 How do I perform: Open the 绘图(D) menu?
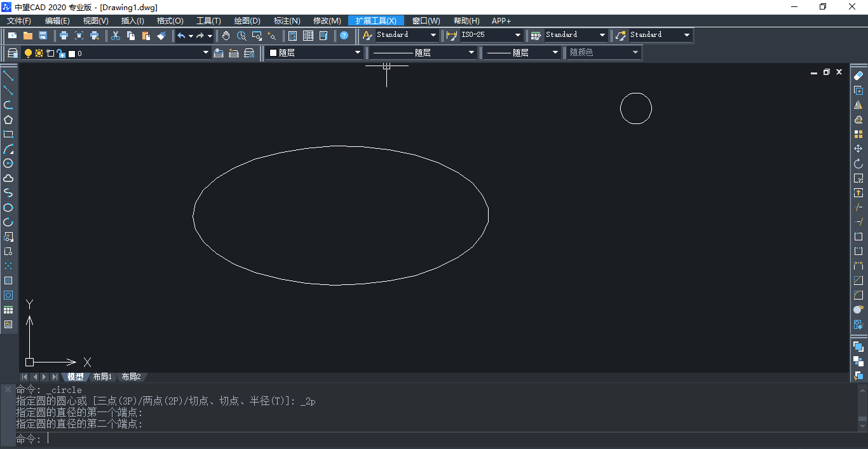pyautogui.click(x=247, y=21)
